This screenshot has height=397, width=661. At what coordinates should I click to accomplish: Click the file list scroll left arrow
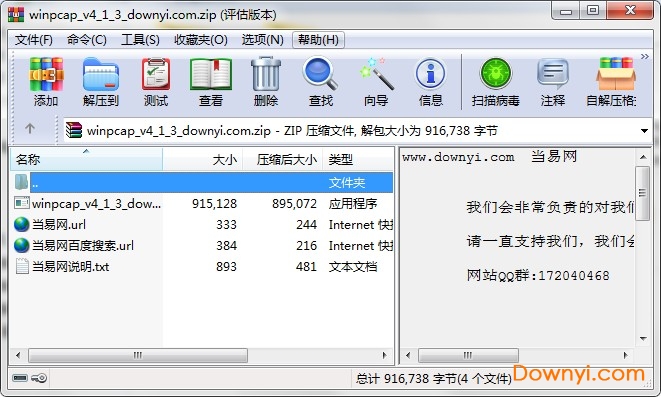tap(18, 355)
